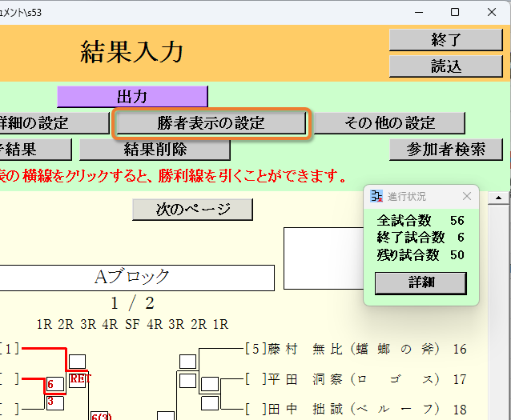Click the SF round header label
The image size is (511, 420).
[132, 324]
